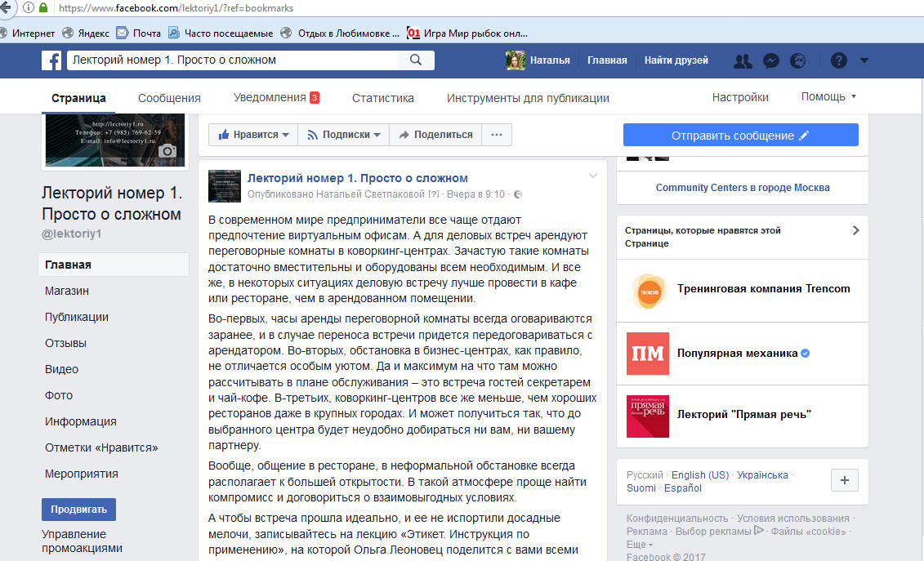Switch language to Українська

point(762,475)
